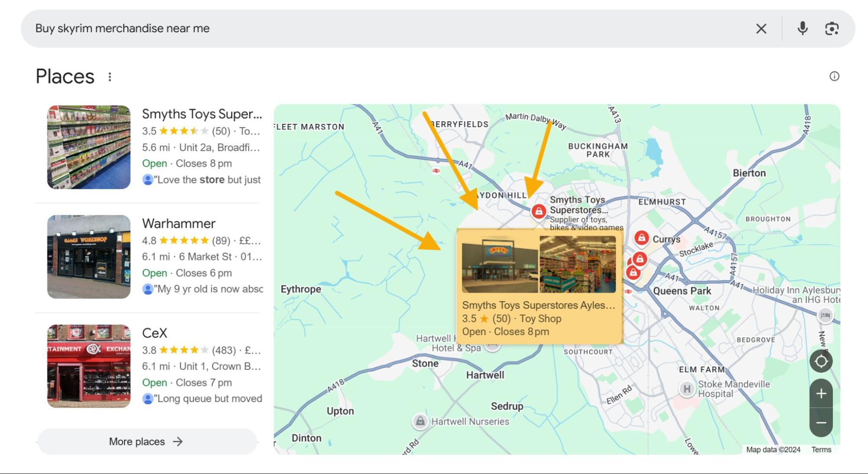
Task: Click the Bierton label on the map
Action: (749, 173)
